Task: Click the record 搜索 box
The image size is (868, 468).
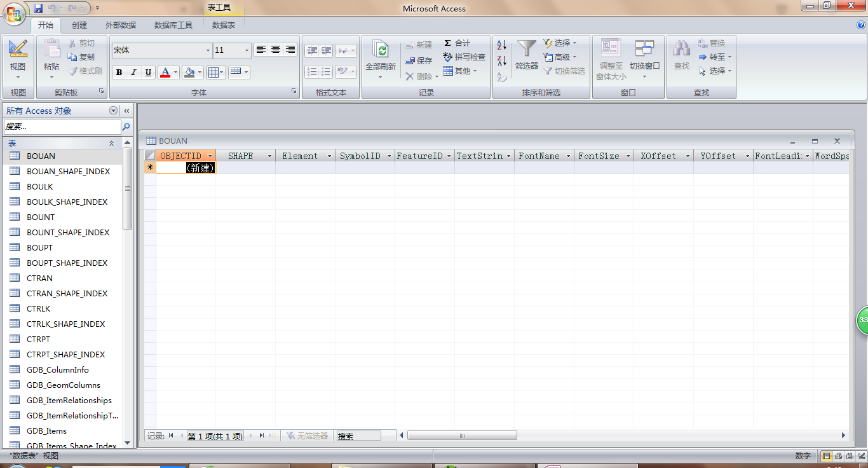Action: point(359,436)
